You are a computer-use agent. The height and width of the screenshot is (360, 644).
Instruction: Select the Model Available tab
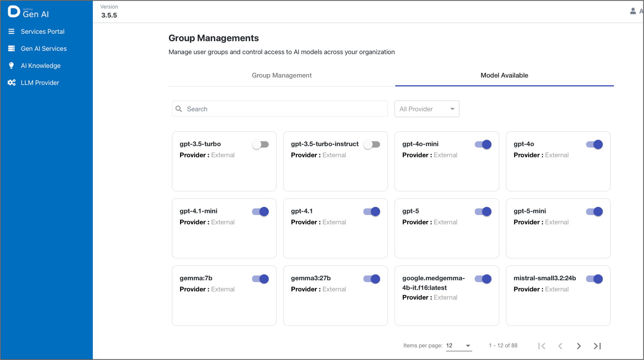pyautogui.click(x=504, y=76)
